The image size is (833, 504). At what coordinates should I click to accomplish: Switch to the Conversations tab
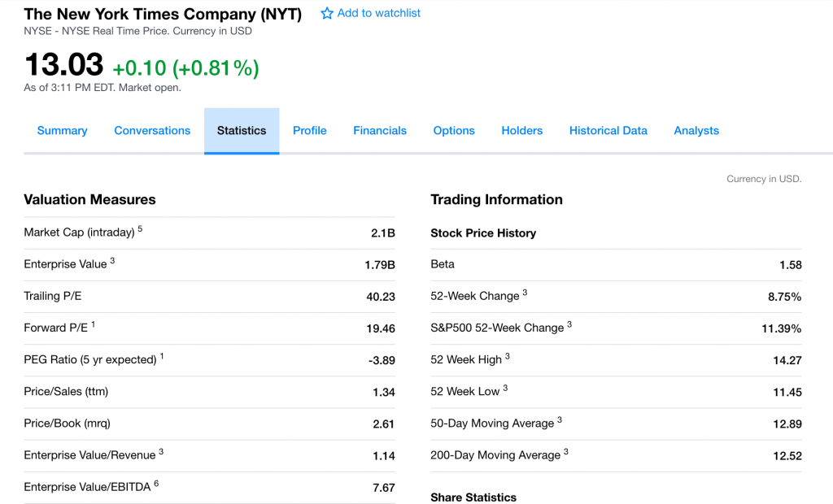tap(152, 131)
